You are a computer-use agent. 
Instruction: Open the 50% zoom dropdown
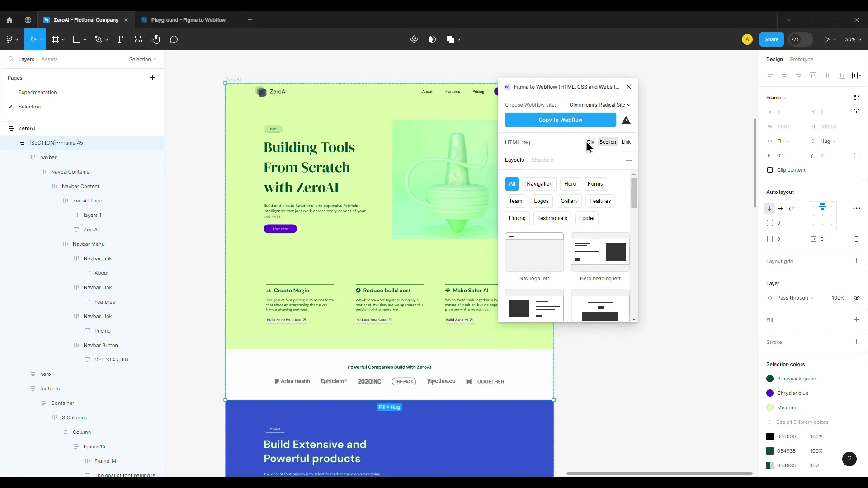point(853,39)
